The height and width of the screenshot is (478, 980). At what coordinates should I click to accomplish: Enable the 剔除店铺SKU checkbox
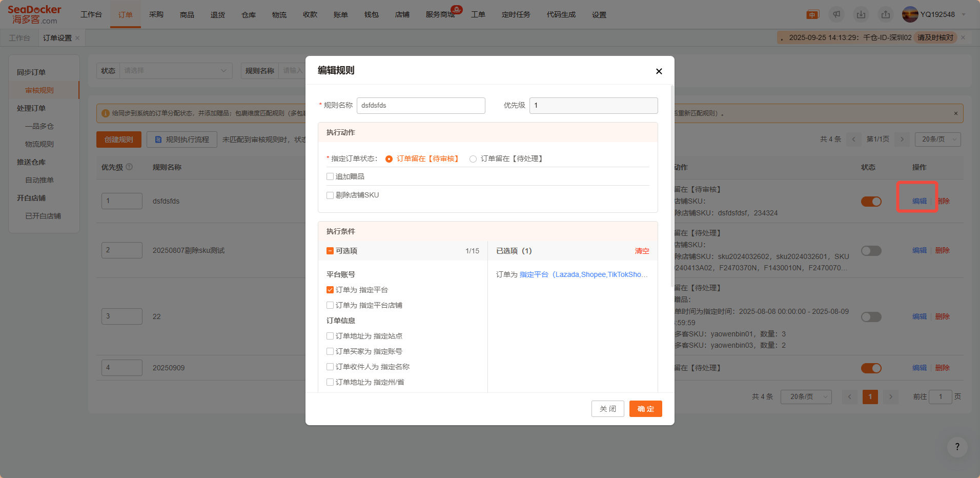330,195
